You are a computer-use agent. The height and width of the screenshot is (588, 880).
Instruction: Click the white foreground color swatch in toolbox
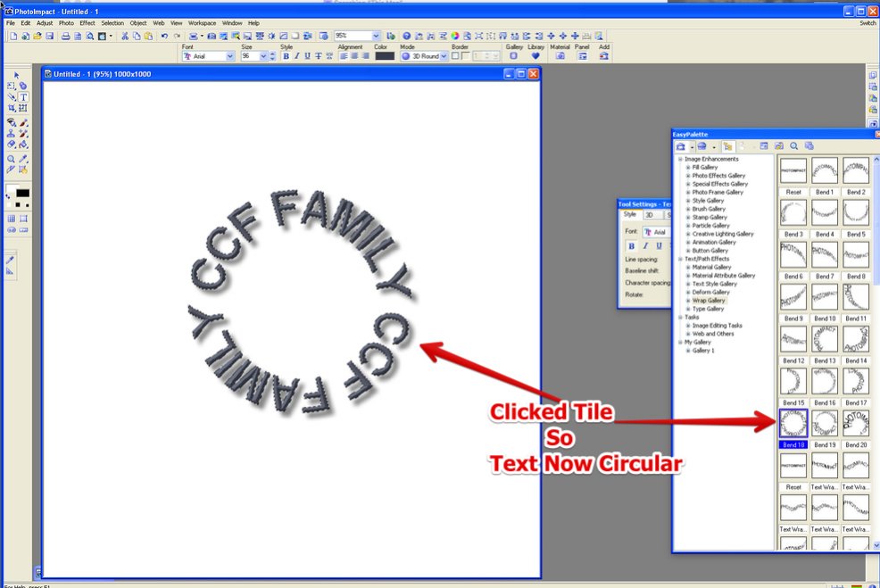pos(12,188)
